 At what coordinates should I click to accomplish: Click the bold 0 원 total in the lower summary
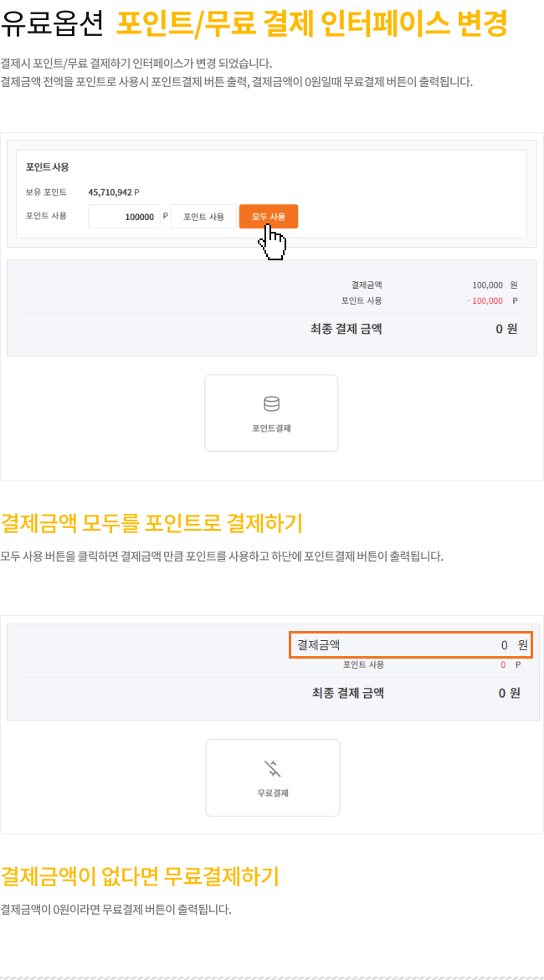coord(509,693)
